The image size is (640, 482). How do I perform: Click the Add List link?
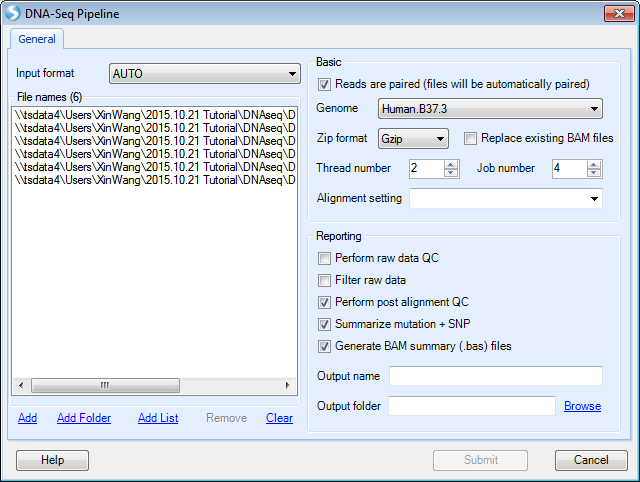tap(158, 418)
